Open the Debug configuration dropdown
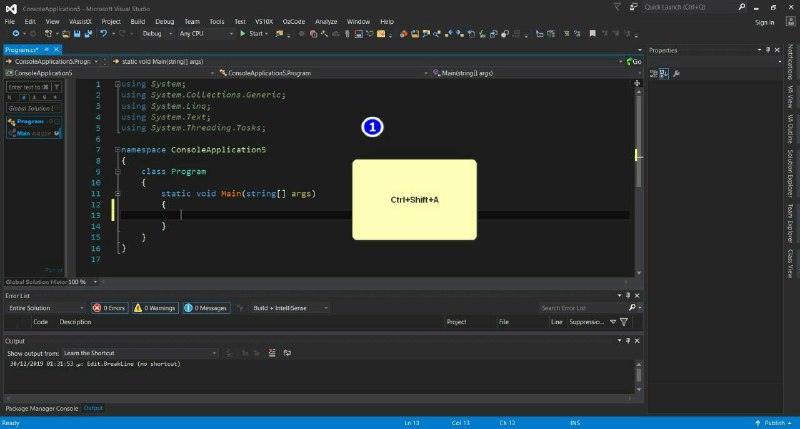800x429 pixels. (157, 34)
